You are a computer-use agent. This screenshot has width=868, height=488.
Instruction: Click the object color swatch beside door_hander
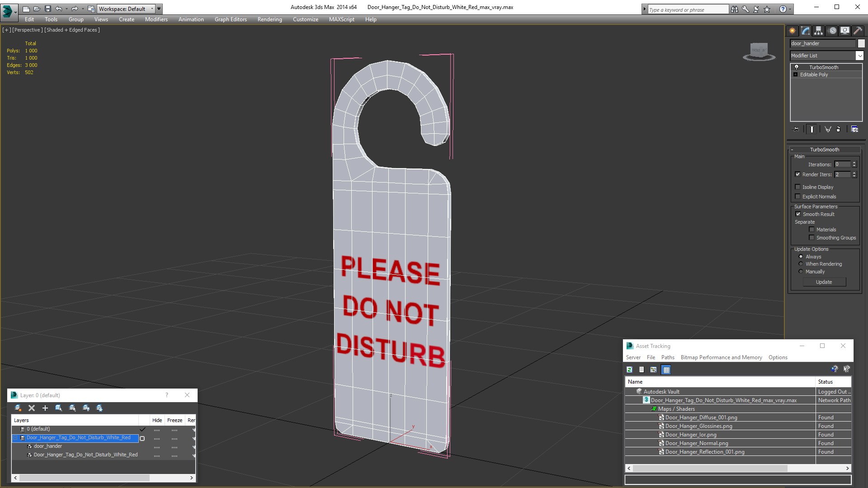coord(861,43)
